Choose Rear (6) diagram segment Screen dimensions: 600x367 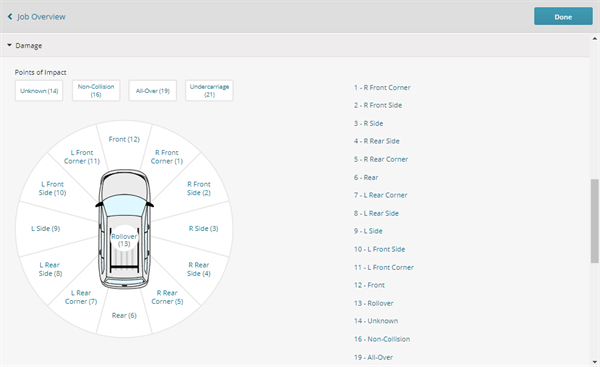click(124, 315)
